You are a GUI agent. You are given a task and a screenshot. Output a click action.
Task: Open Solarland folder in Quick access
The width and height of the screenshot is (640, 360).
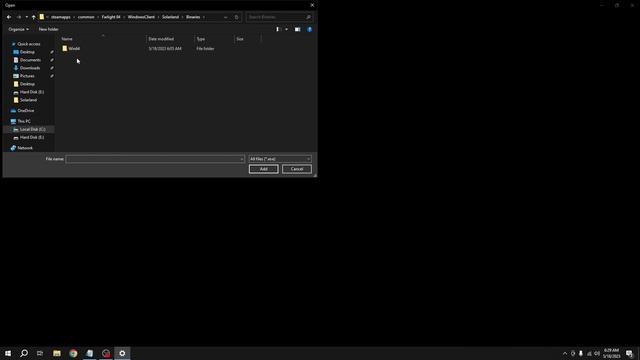(28, 100)
